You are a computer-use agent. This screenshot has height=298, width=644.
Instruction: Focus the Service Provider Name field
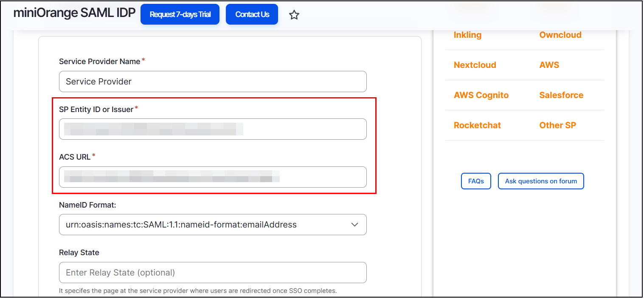pos(212,82)
